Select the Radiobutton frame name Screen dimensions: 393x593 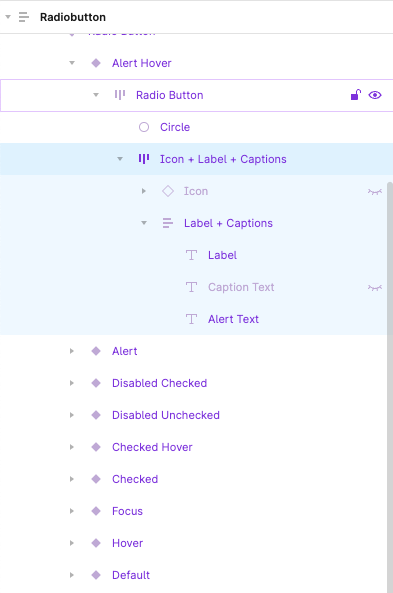73,17
